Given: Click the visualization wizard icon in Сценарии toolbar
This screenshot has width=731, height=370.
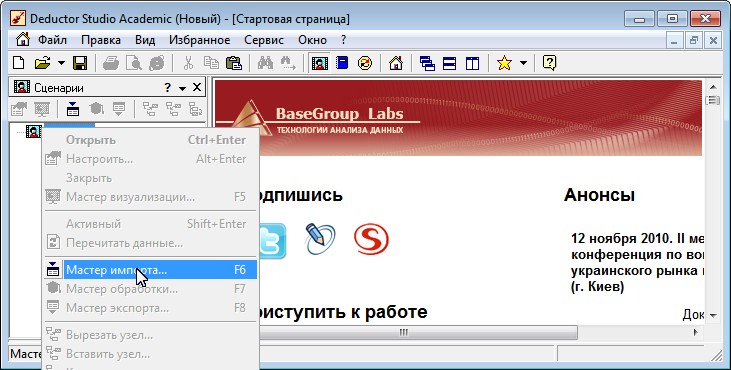Looking at the screenshot, I should pyautogui.click(x=41, y=110).
